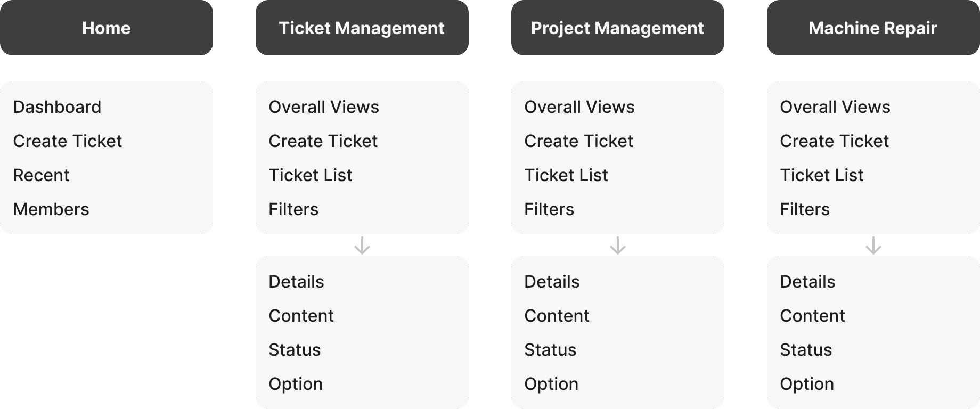This screenshot has width=980, height=409.
Task: Open the Machine Repair header
Action: (x=873, y=28)
